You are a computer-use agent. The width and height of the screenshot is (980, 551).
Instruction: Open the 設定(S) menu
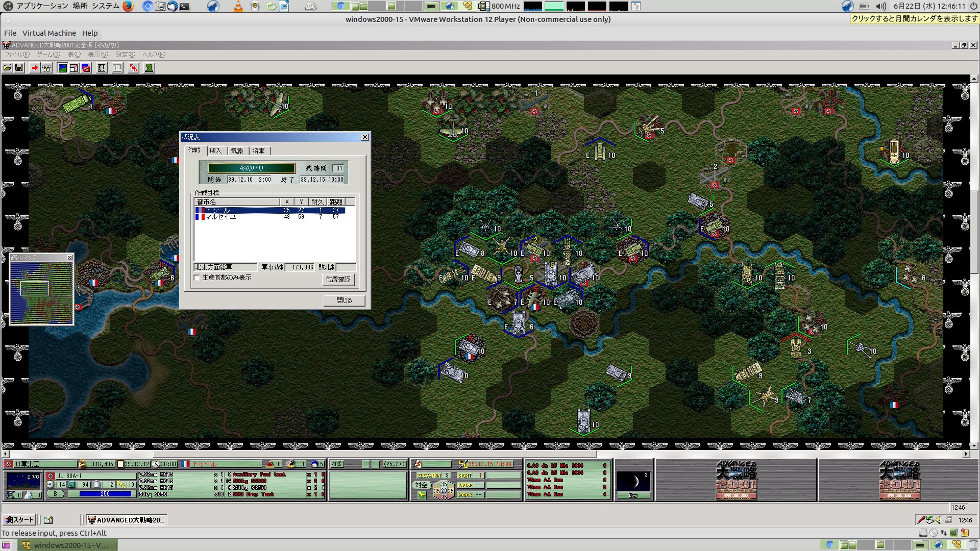click(125, 55)
